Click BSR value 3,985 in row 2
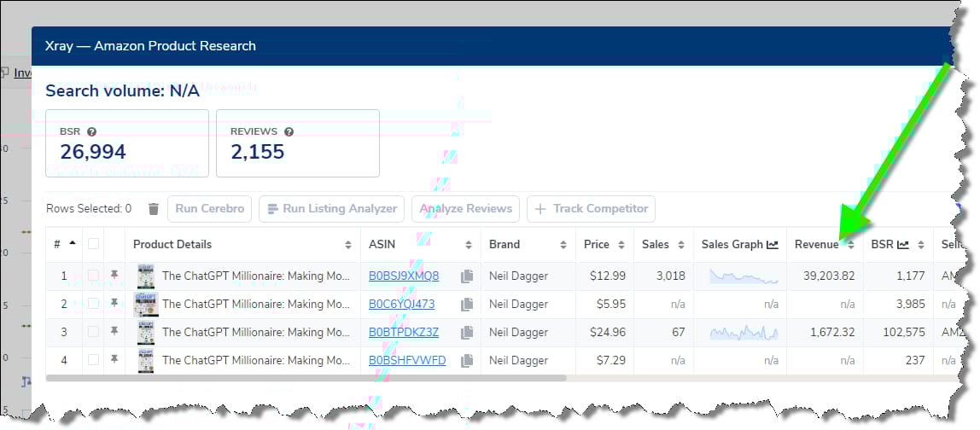The width and height of the screenshot is (980, 430). [911, 305]
